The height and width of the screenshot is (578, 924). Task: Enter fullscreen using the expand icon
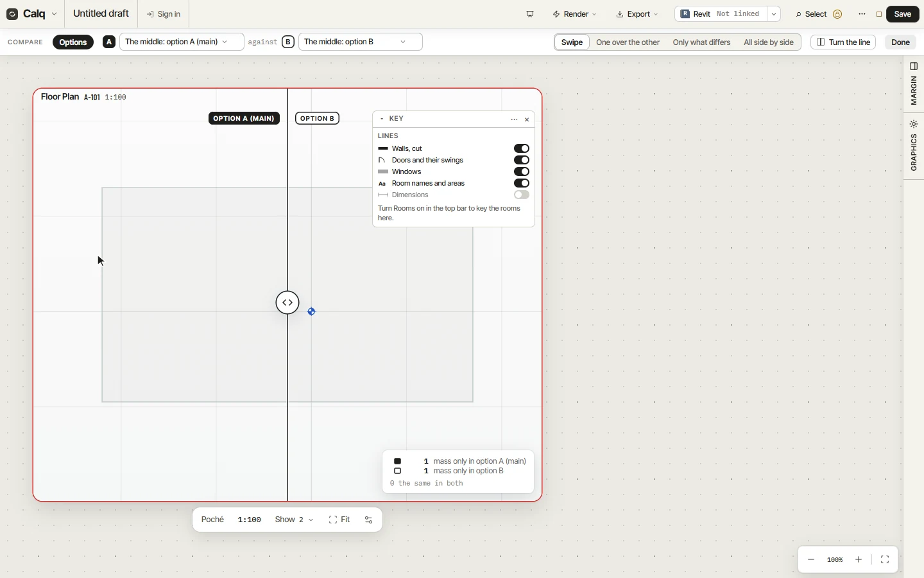(886, 561)
